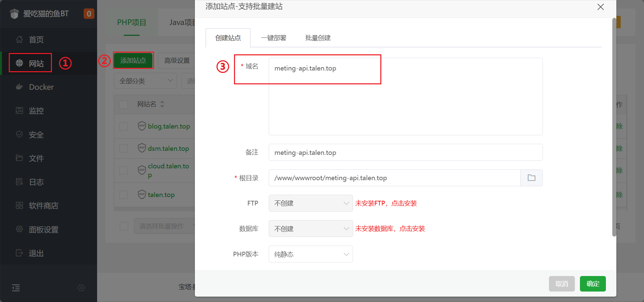
Task: Click the WAF shield beside blog.talen.top
Action: pyautogui.click(x=142, y=126)
